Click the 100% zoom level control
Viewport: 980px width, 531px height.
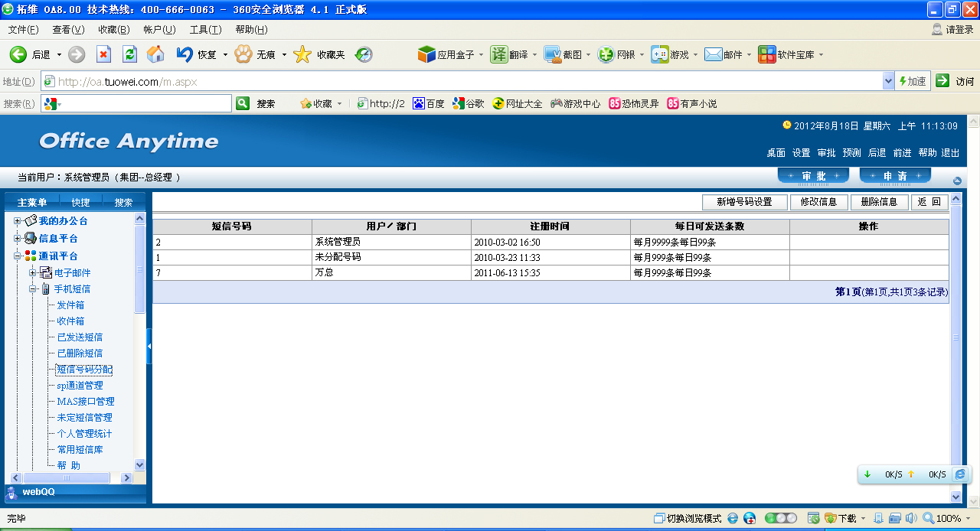click(942, 518)
